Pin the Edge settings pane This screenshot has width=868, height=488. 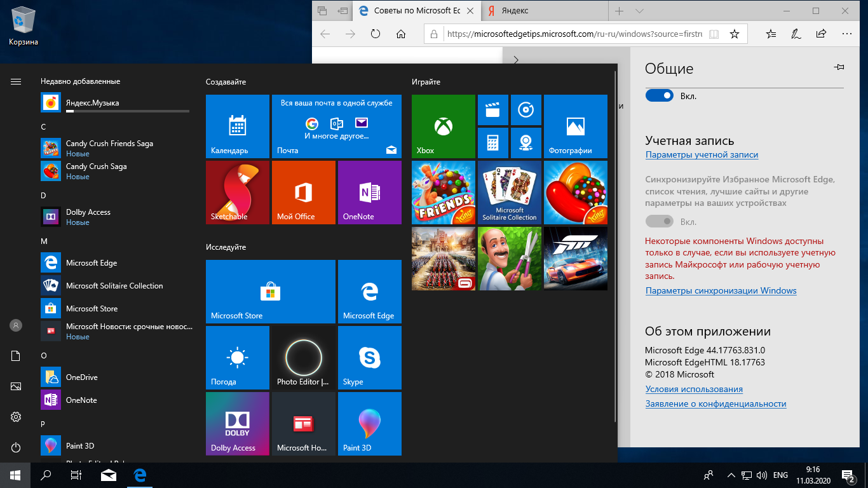[839, 67]
